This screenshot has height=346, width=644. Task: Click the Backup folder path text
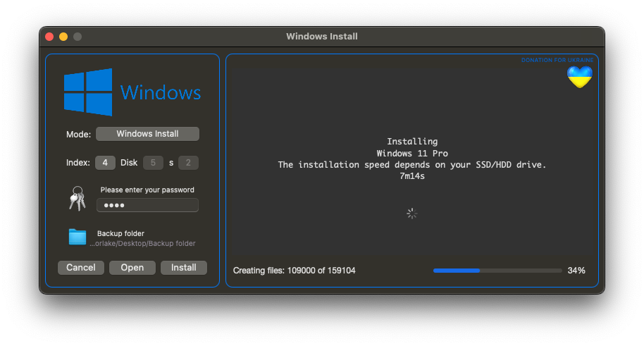pos(142,243)
